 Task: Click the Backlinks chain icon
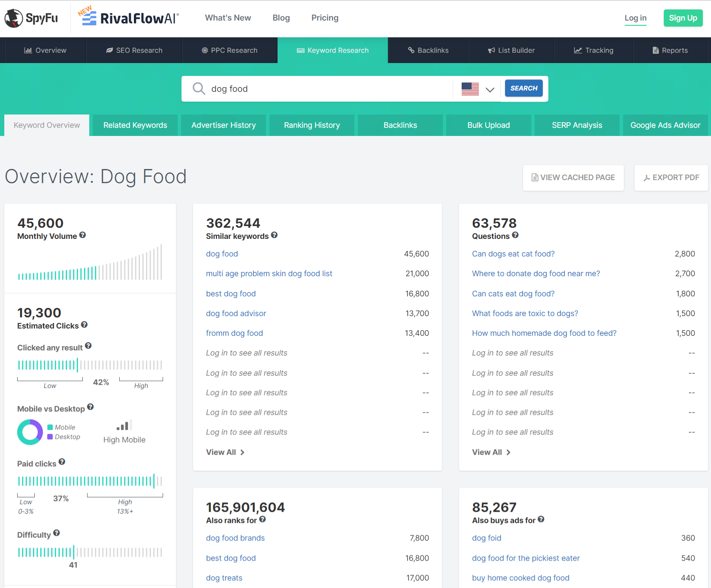click(x=411, y=50)
